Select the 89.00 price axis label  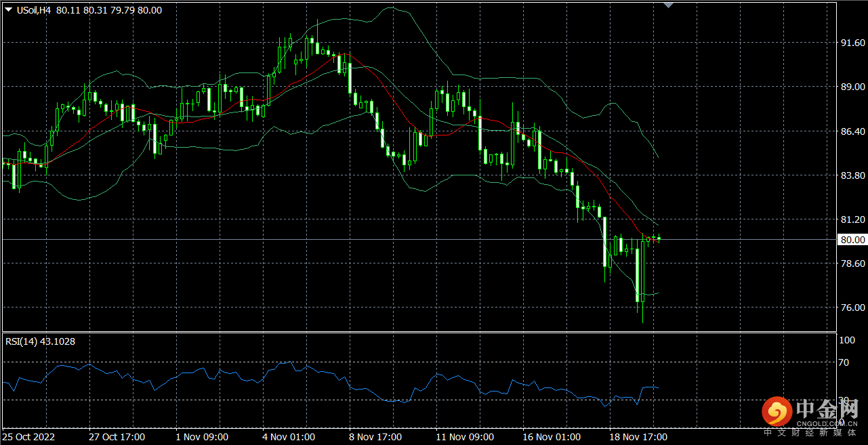pos(852,87)
